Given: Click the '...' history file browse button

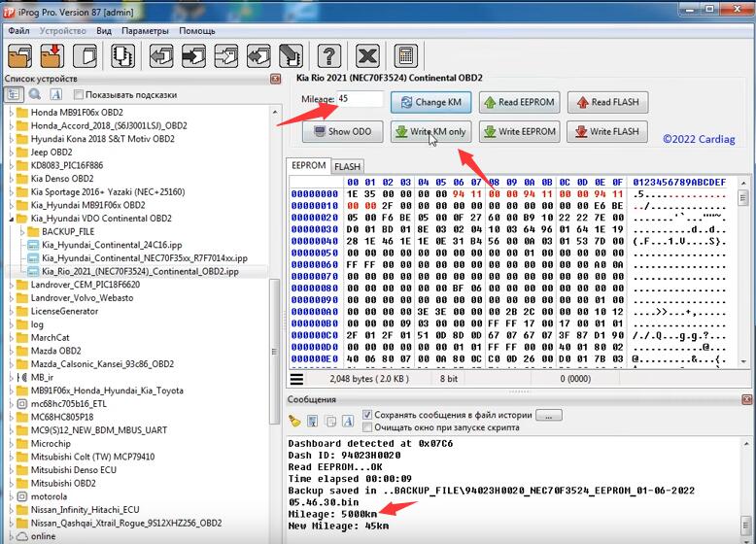Looking at the screenshot, I should click(x=549, y=416).
